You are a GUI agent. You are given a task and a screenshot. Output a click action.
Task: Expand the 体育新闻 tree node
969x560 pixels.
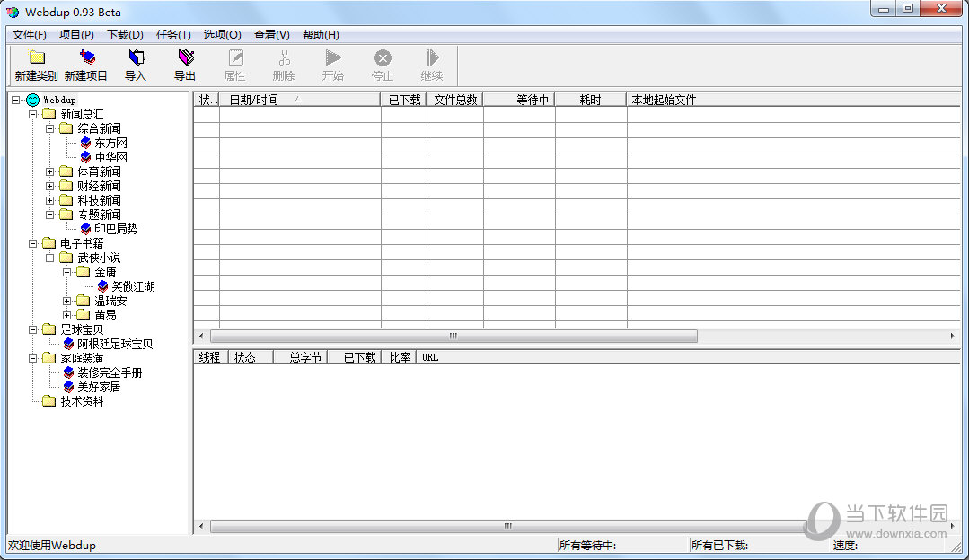click(50, 171)
